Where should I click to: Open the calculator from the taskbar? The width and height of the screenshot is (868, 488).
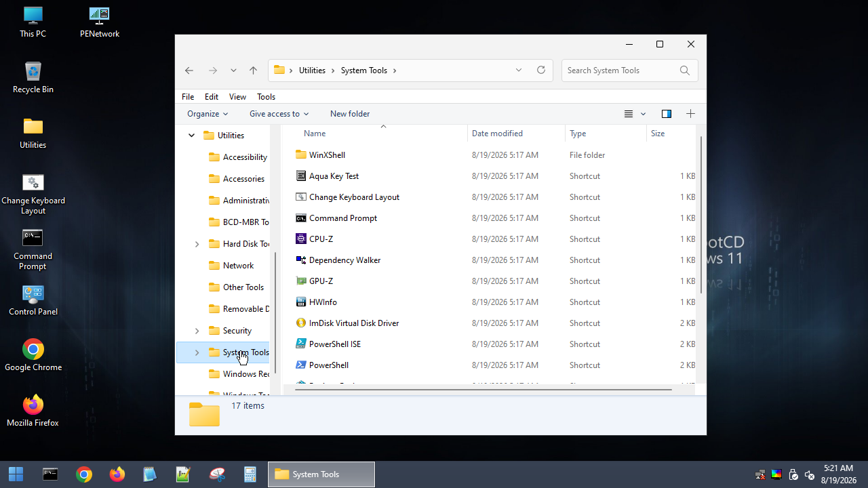tap(250, 474)
